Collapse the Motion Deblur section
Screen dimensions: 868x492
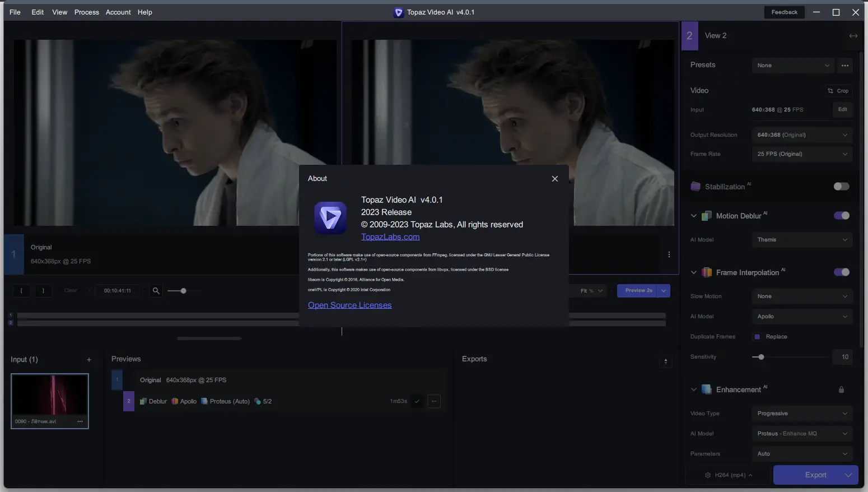point(694,216)
